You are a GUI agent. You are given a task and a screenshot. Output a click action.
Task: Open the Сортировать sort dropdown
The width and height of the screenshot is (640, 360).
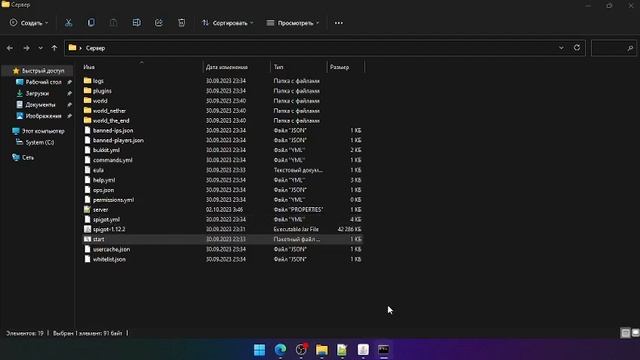click(x=228, y=23)
